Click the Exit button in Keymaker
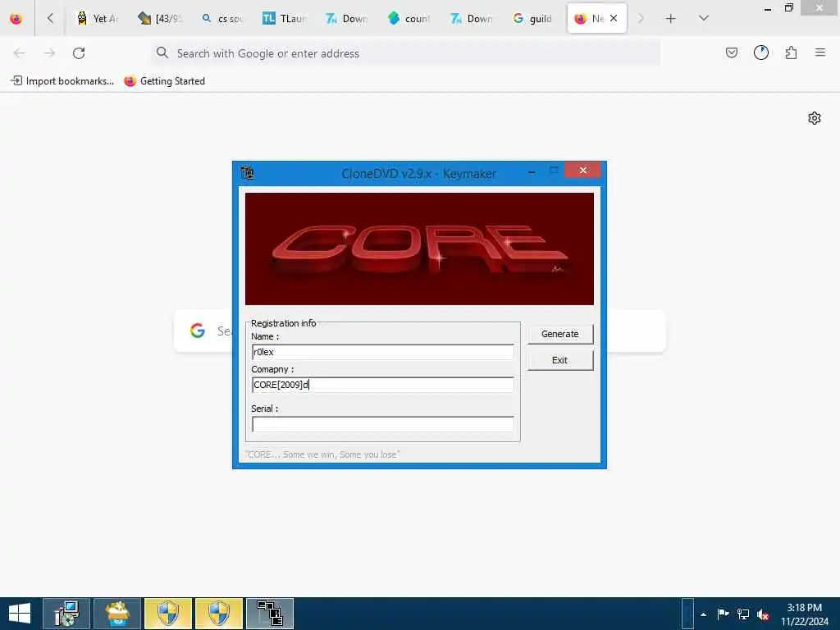 coord(559,360)
